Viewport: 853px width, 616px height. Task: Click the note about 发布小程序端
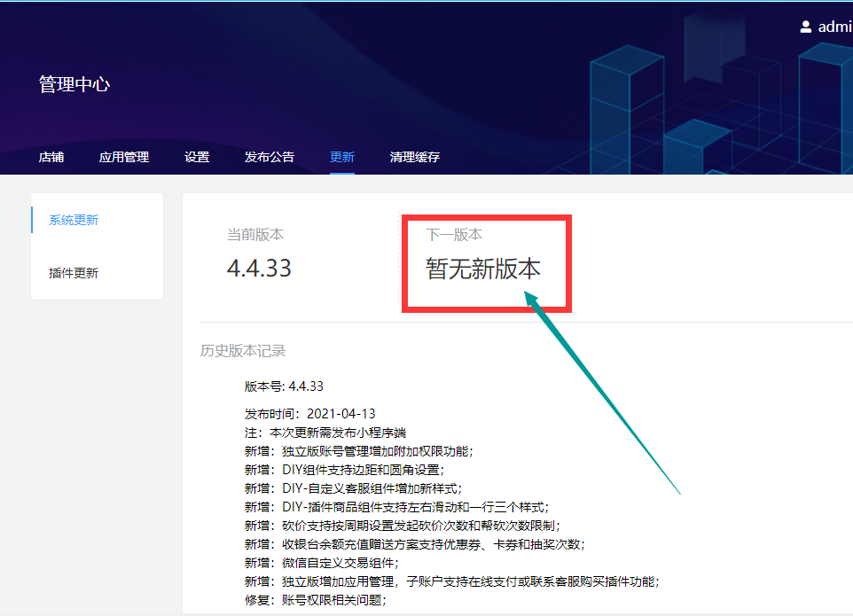(x=325, y=433)
